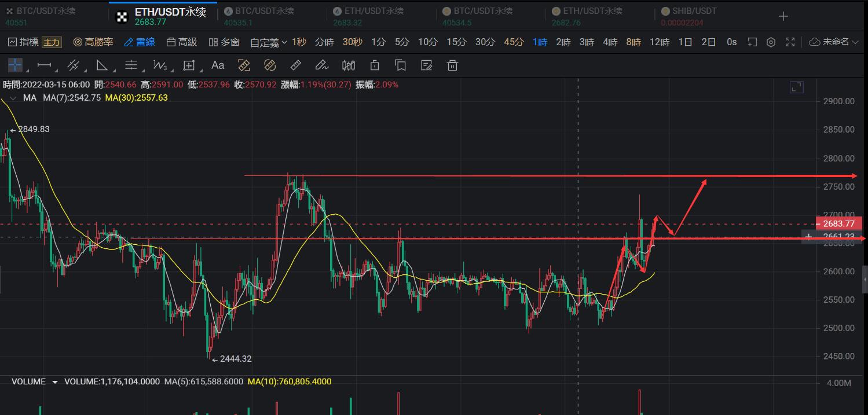Image resolution: width=868 pixels, height=415 pixels.
Task: Click the red 2683.77 current price label
Action: 838,223
